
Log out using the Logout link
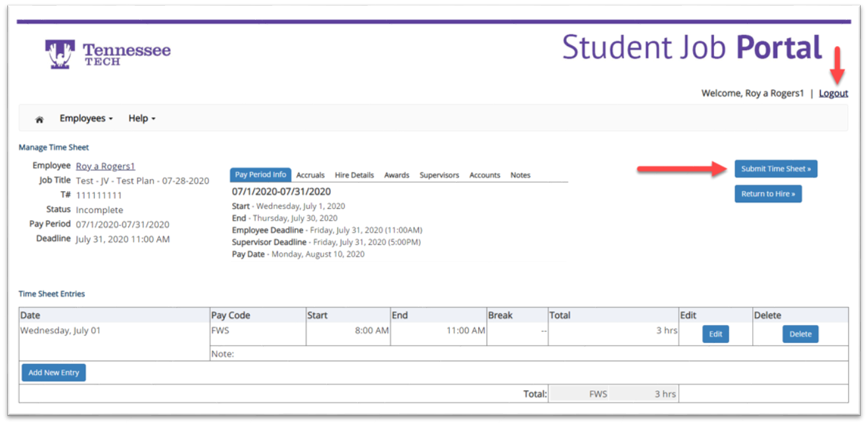pyautogui.click(x=833, y=93)
